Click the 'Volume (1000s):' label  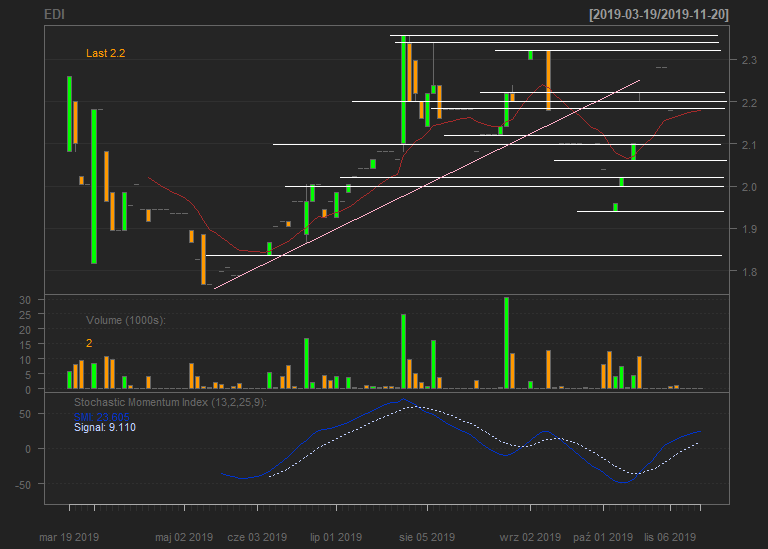(126, 320)
